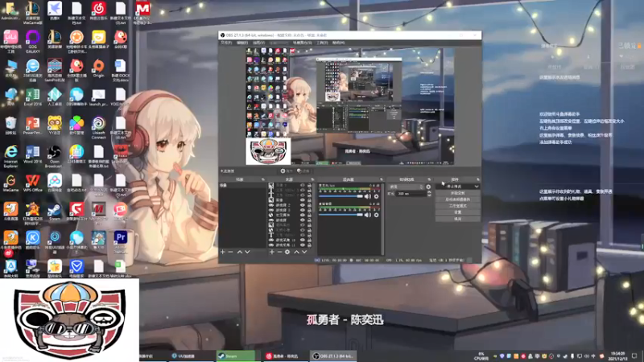This screenshot has height=362, width=644.
Task: Toggle eye visibility for the 图像 source
Action: click(x=303, y=200)
